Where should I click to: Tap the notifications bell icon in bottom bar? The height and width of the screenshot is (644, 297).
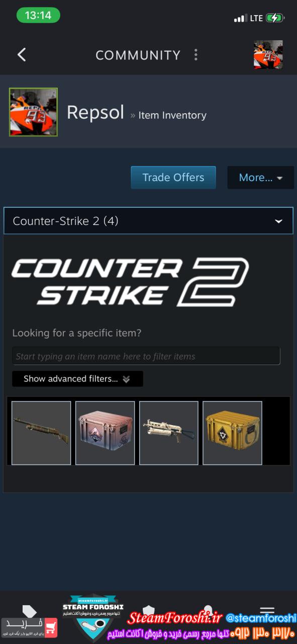pyautogui.click(x=208, y=611)
